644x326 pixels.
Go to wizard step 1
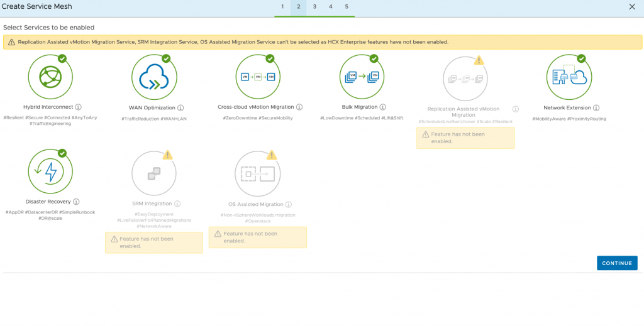pyautogui.click(x=282, y=7)
